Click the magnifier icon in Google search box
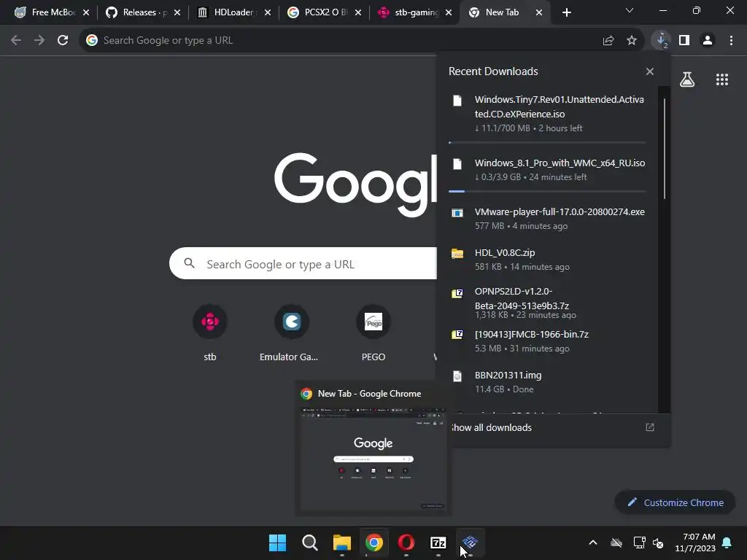The width and height of the screenshot is (747, 560). [189, 263]
